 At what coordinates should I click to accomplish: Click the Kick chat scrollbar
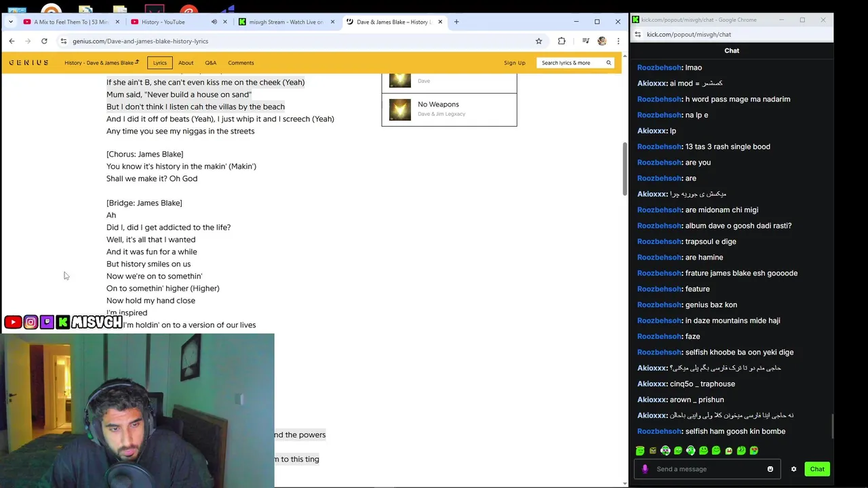coord(832,427)
